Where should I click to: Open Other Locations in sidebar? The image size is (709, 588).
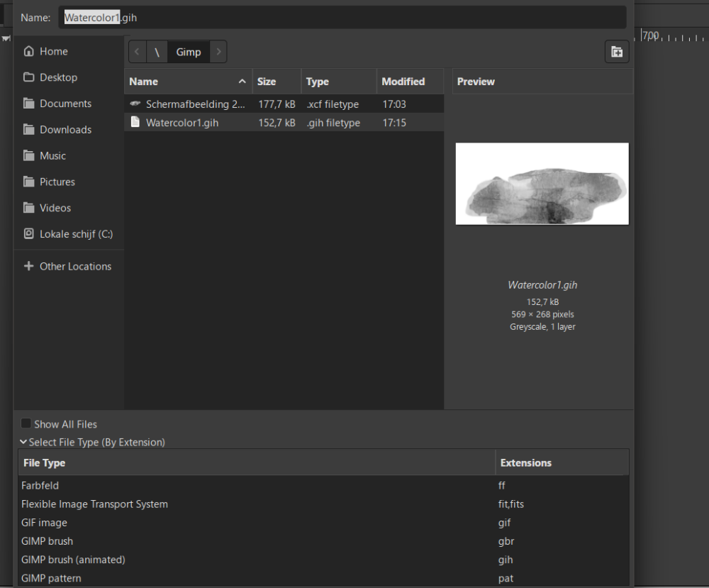(x=75, y=267)
